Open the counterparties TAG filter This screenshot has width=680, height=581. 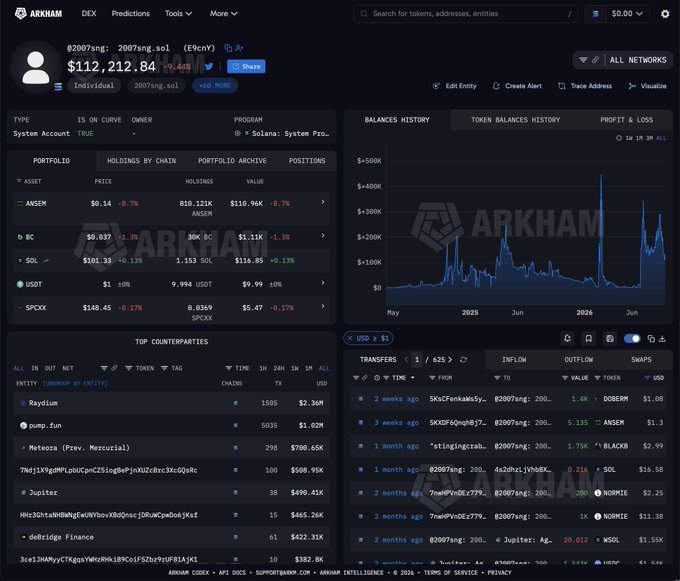172,369
